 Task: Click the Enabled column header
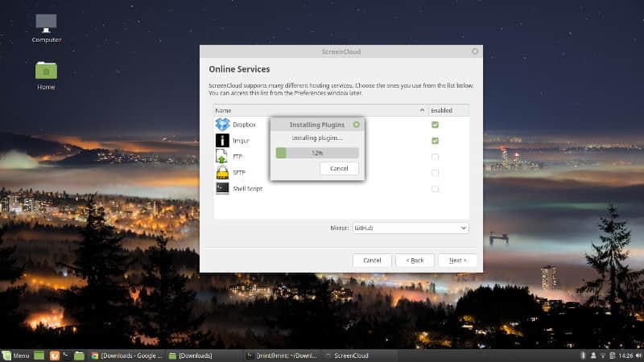(x=447, y=110)
